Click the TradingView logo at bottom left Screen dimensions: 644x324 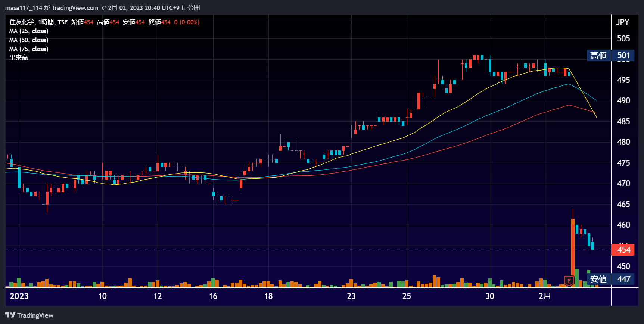click(29, 315)
